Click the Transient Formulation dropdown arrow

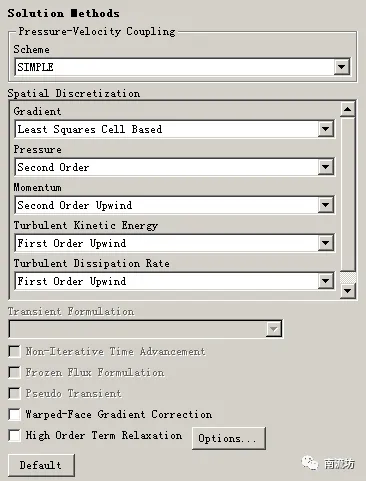274,329
